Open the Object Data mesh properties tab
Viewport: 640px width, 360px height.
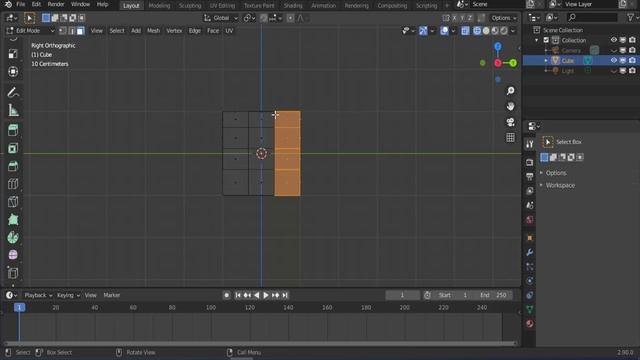(529, 309)
